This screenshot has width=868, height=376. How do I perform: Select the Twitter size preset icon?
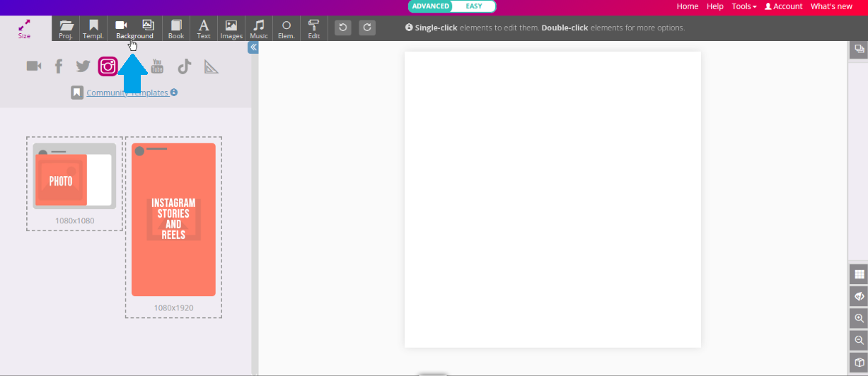[83, 66]
